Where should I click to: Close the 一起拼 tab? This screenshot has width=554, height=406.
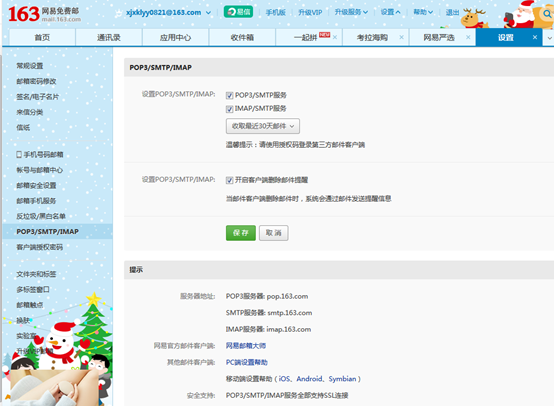pos(335,37)
